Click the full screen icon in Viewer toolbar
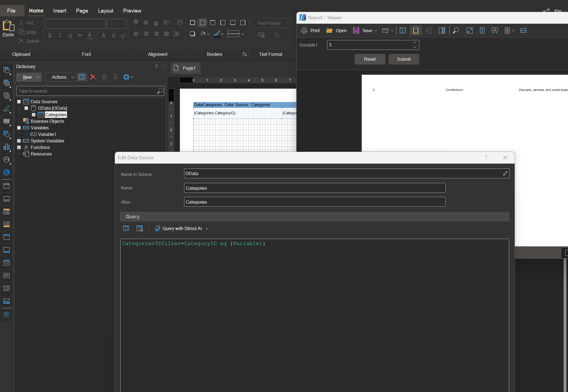 point(469,30)
